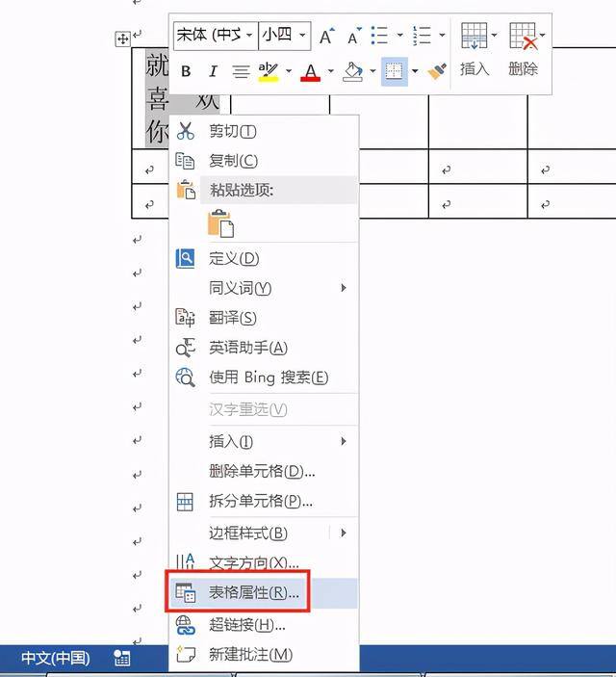Choose 拆分单元格(P)... entry
616x677 pixels.
point(264,501)
